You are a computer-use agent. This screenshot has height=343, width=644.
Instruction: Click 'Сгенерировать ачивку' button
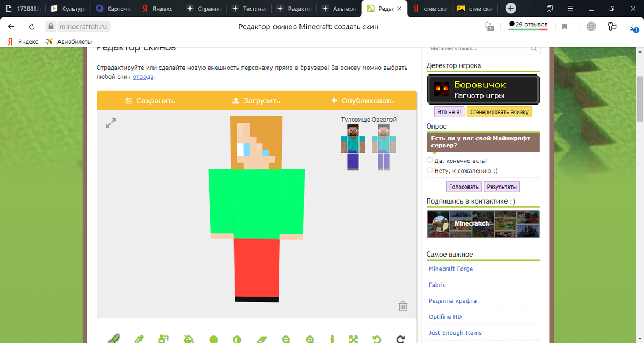[x=499, y=112]
